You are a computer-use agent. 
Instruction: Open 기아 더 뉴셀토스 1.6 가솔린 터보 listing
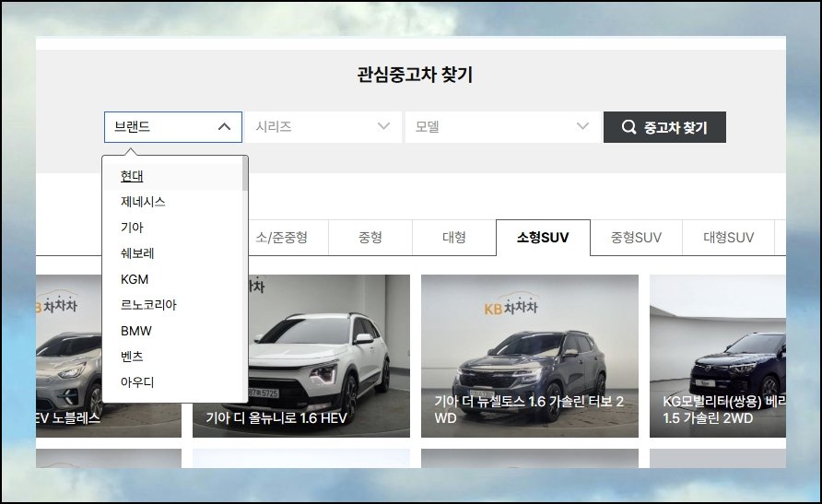point(530,357)
